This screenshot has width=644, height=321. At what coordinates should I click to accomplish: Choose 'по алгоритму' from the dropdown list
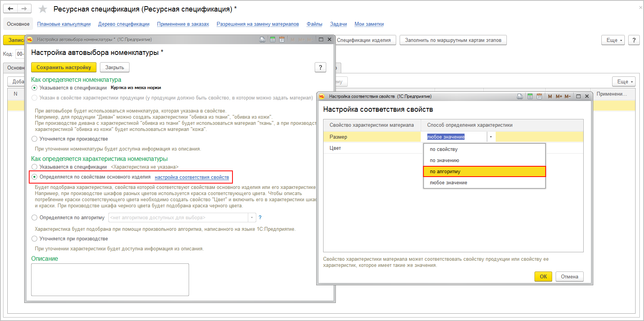(485, 172)
